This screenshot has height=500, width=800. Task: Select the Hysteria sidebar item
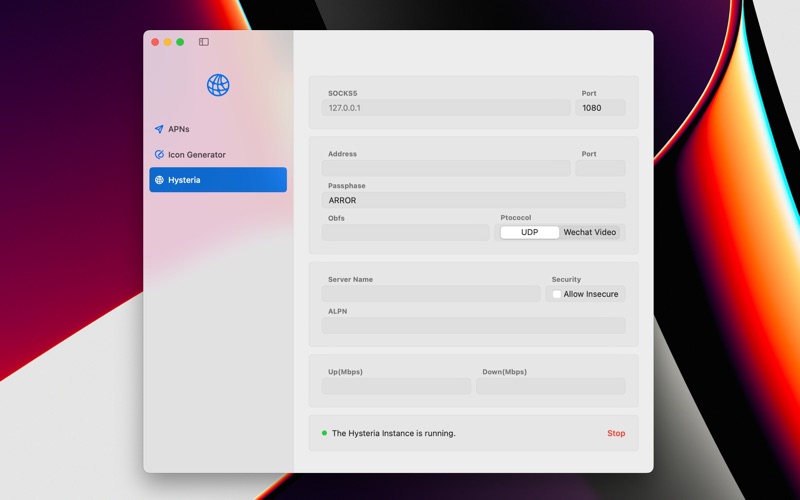click(x=218, y=180)
